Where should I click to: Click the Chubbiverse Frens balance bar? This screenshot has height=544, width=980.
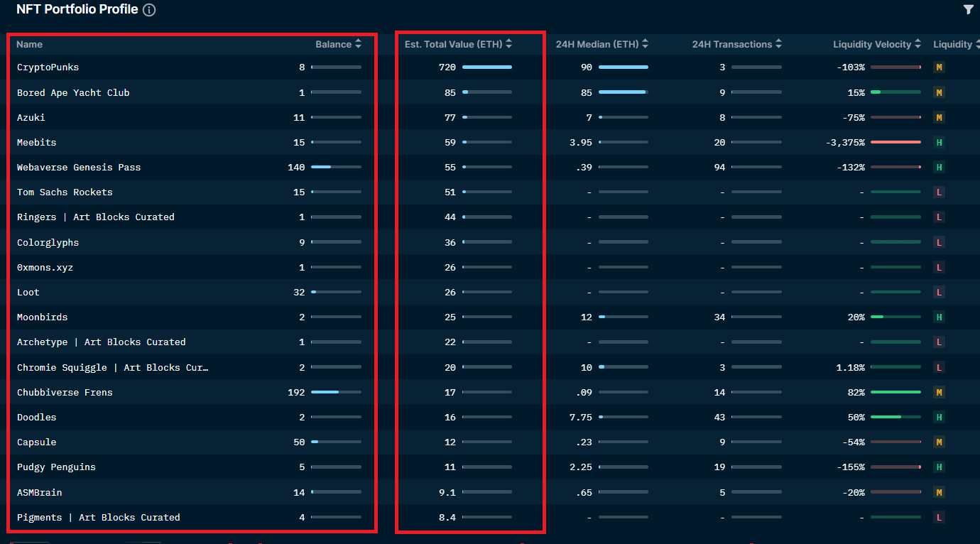pos(336,392)
